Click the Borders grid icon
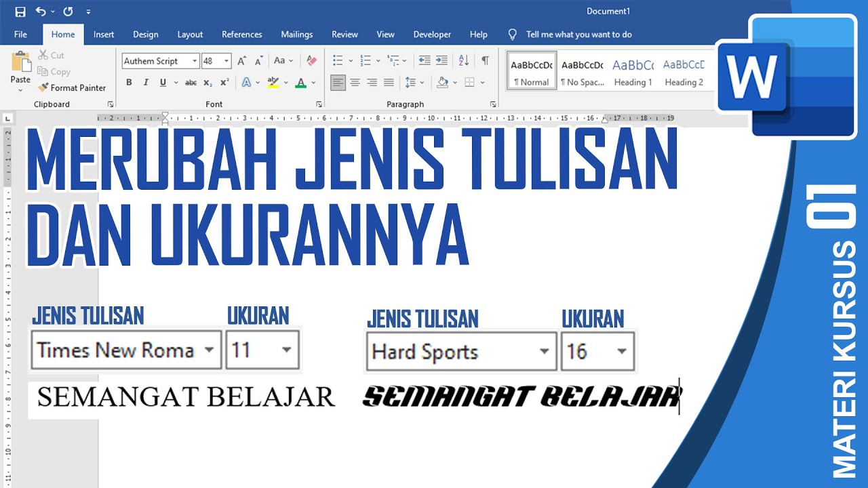The height and width of the screenshot is (488, 868). (470, 83)
